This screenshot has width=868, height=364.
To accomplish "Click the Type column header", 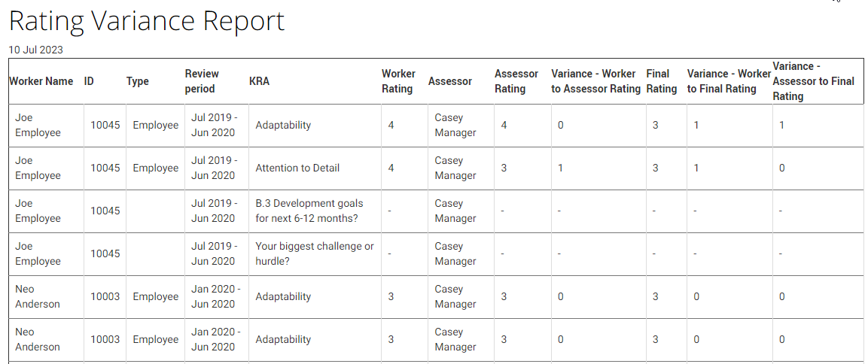I will pos(137,81).
